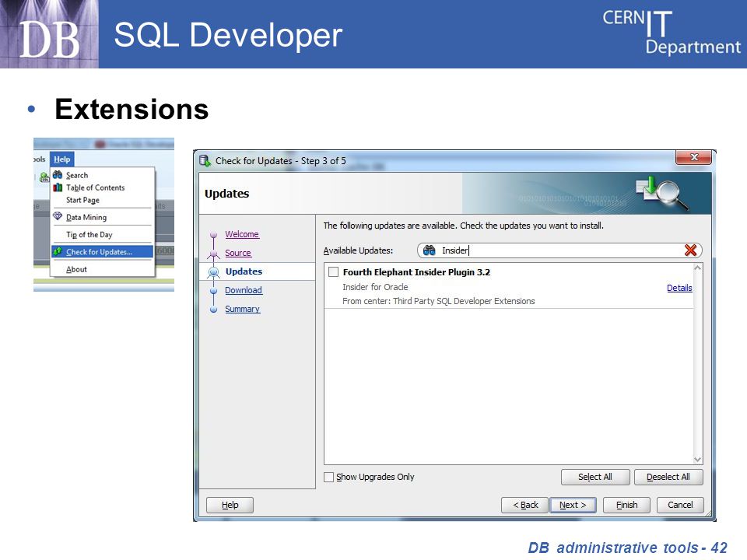Click into the Available Updates search field
The width and height of the screenshot is (747, 560).
[559, 250]
